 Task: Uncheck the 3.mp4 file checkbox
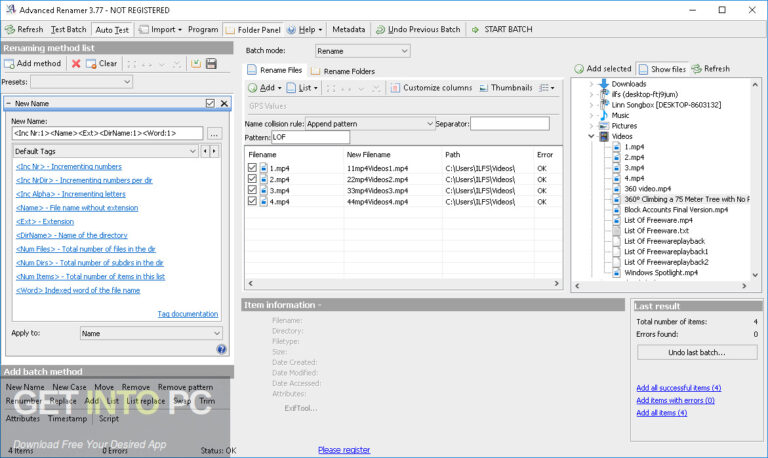coord(252,190)
